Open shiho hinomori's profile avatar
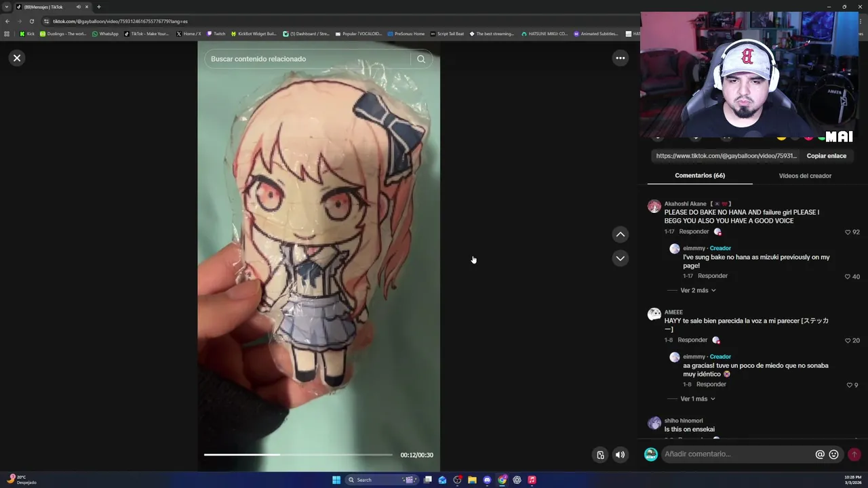Screen dimensions: 868x488 [654, 424]
